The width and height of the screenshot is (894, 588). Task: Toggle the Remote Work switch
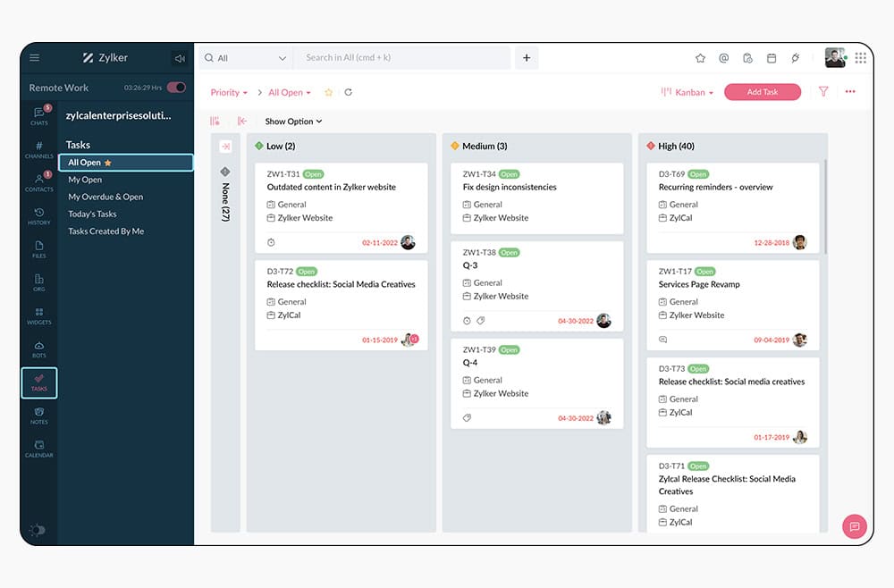click(176, 88)
